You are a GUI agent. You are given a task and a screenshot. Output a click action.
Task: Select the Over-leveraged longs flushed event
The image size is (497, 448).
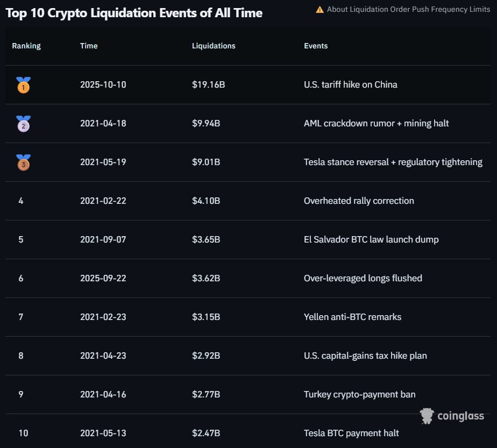363,278
